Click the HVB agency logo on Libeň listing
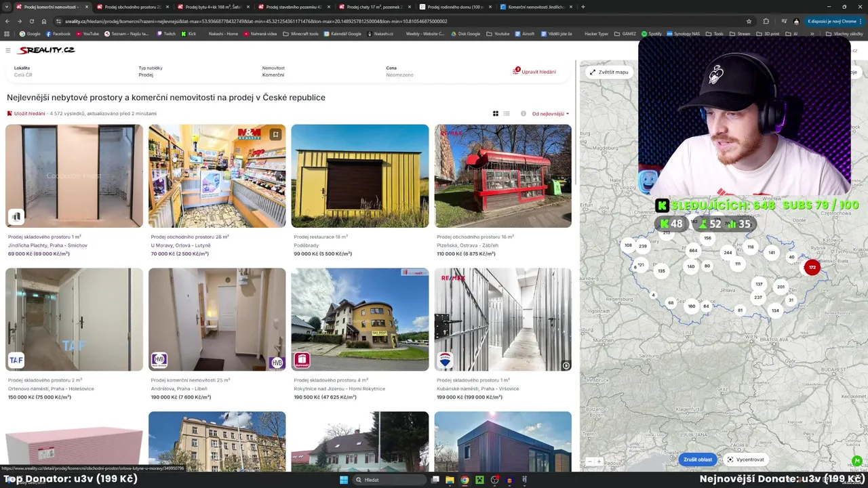 tap(159, 360)
